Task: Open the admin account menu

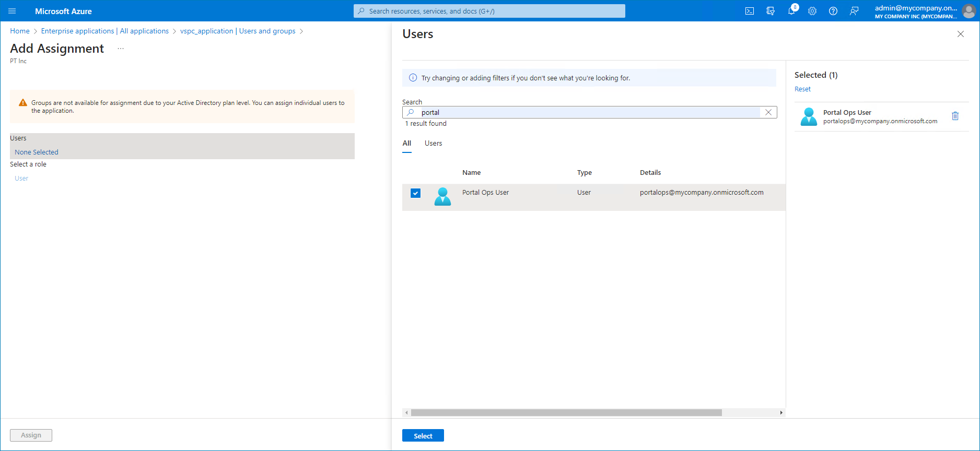Action: tap(924, 11)
